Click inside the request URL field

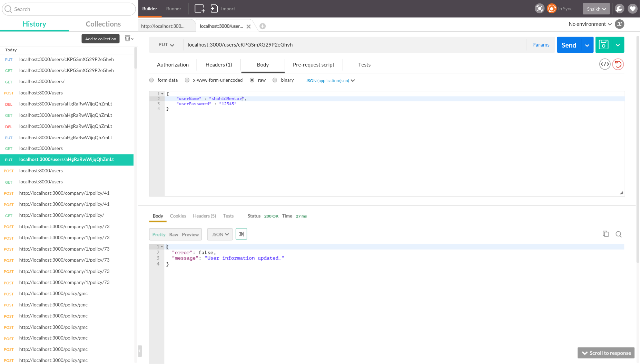tap(345, 44)
